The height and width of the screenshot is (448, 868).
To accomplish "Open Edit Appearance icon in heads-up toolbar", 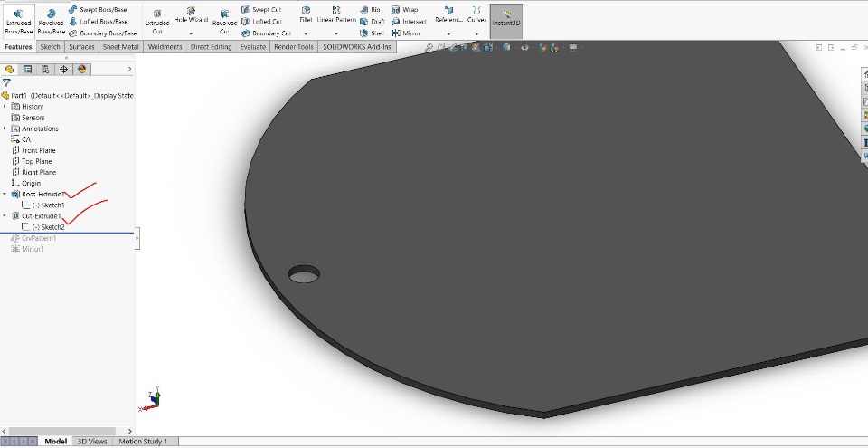I will (x=543, y=48).
